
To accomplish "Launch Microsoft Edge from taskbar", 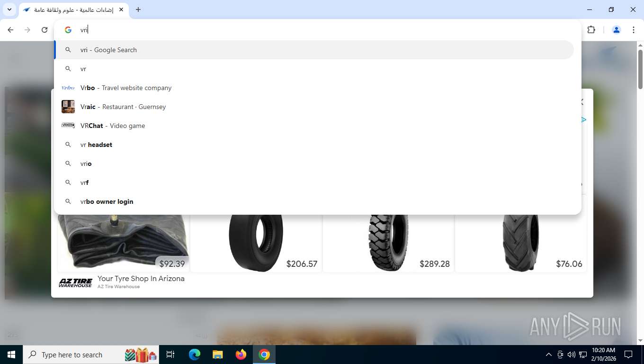I will (195, 355).
